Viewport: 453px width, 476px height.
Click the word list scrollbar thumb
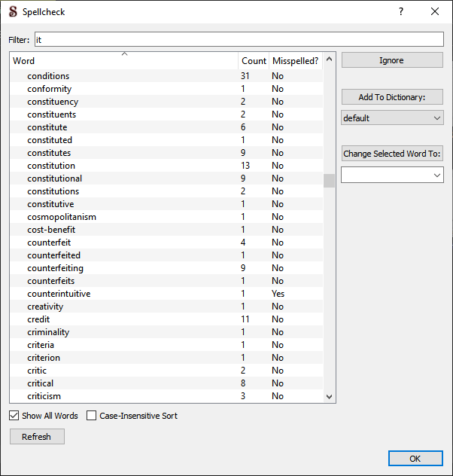329,181
